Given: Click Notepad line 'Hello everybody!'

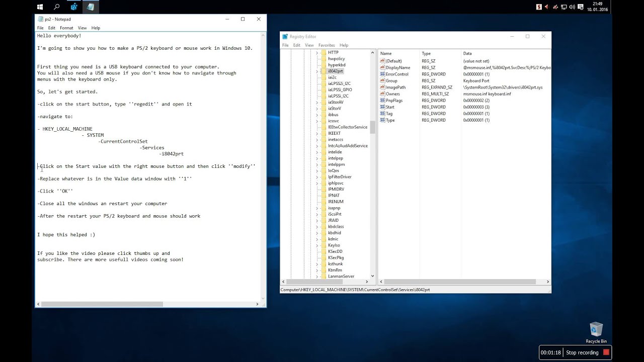Looking at the screenshot, I should point(59,36).
